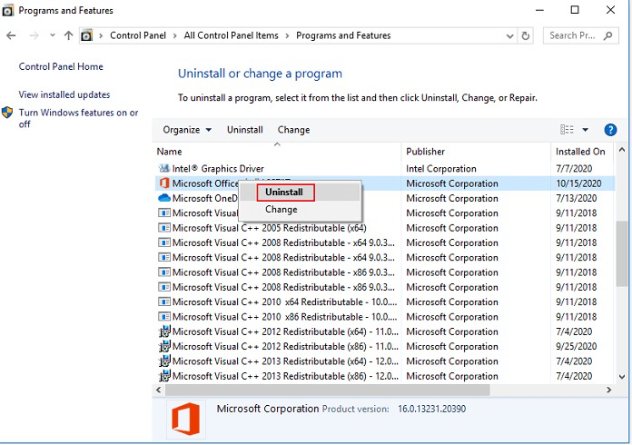Select Visual C++ 2005 Redistributable (x64)

pos(269,228)
